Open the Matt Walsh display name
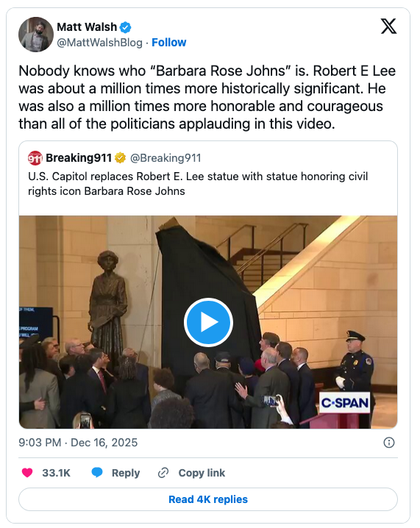 coord(87,27)
